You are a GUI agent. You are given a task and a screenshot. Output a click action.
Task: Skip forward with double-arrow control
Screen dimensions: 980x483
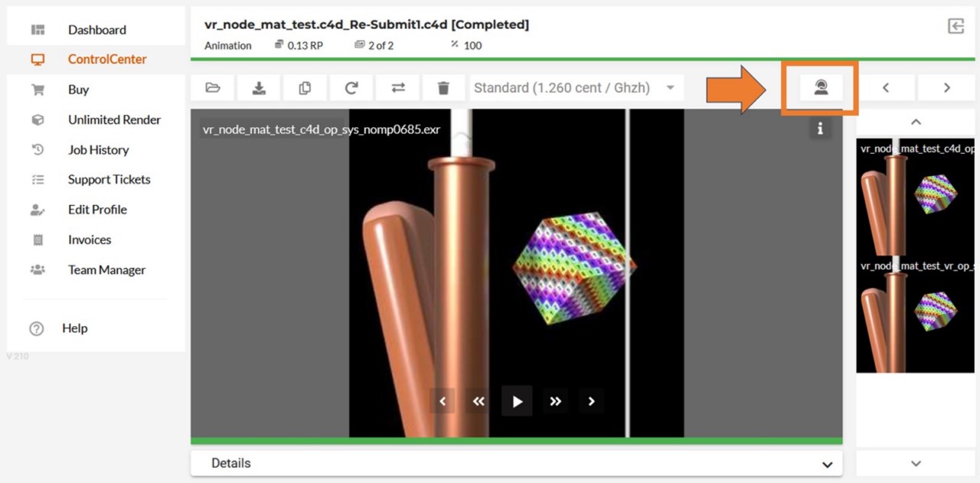(x=555, y=401)
